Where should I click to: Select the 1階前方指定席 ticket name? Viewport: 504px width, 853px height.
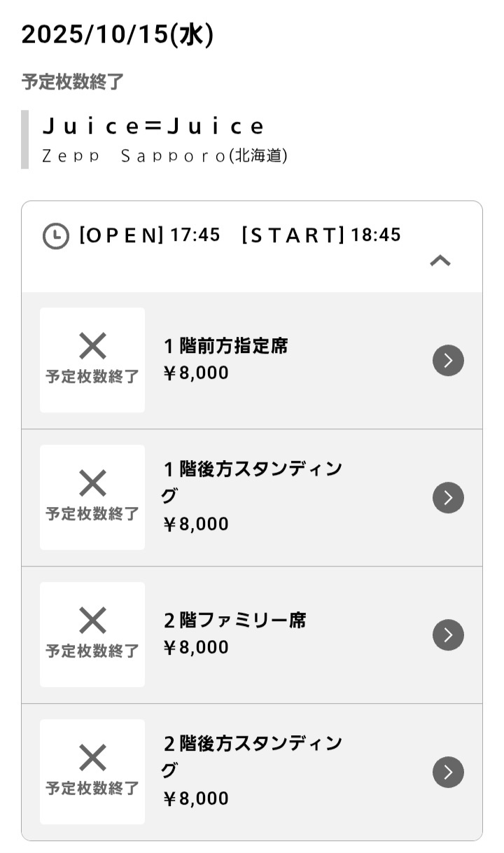[225, 346]
